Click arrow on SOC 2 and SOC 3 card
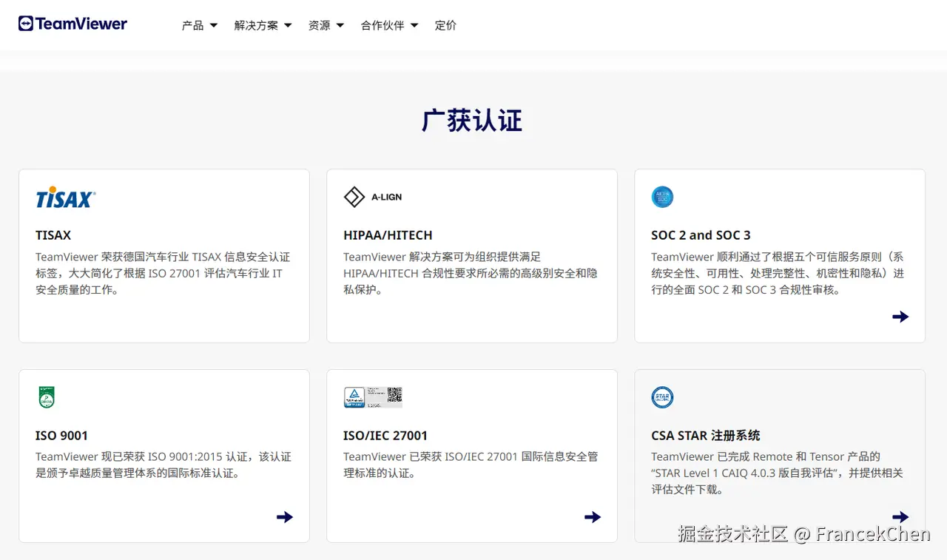This screenshot has width=947, height=560. 900,317
